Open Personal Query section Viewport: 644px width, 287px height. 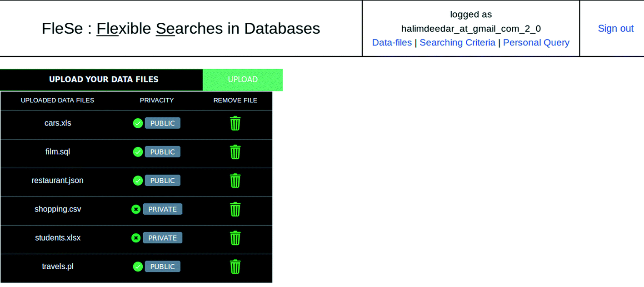coord(536,42)
